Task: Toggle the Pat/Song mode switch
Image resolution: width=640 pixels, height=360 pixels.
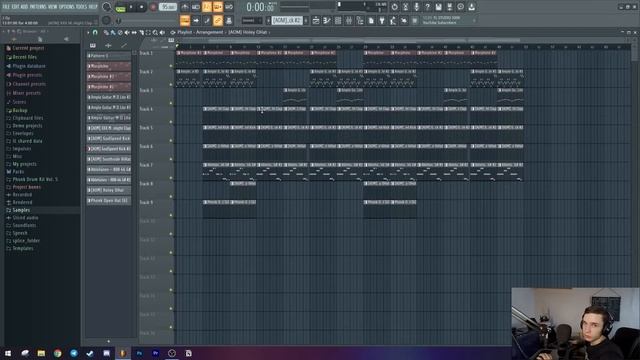Action: point(120,7)
